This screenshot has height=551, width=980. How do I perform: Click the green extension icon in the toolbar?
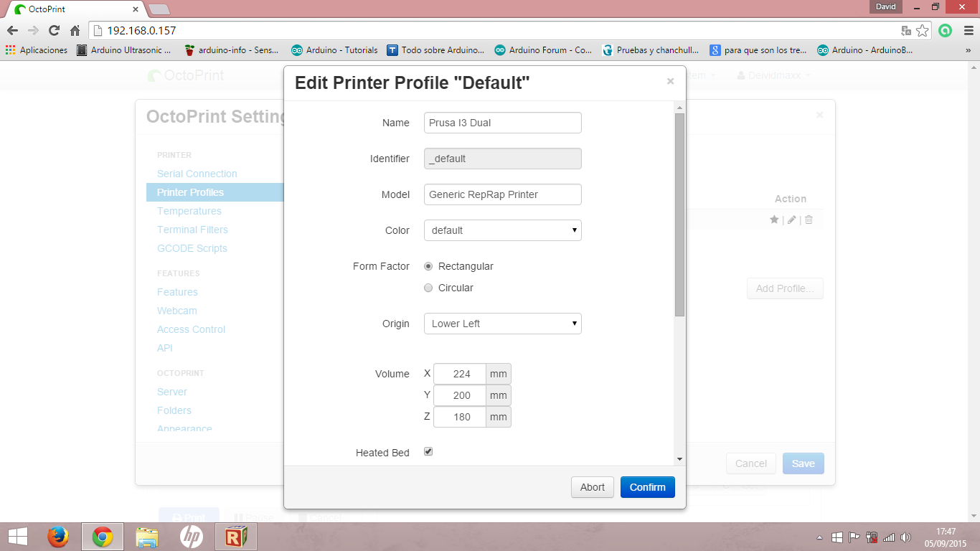tap(946, 31)
